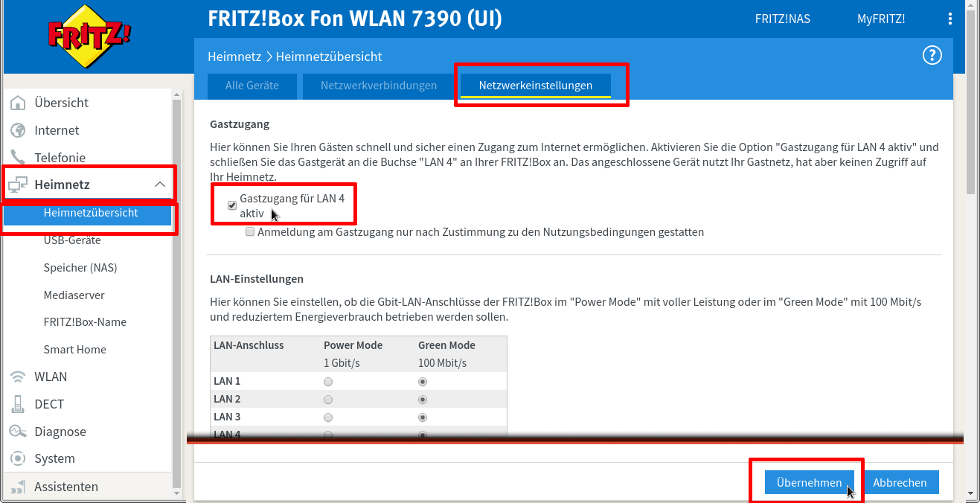980x503 pixels.
Task: Open the three-dot menu in header
Action: (949, 19)
